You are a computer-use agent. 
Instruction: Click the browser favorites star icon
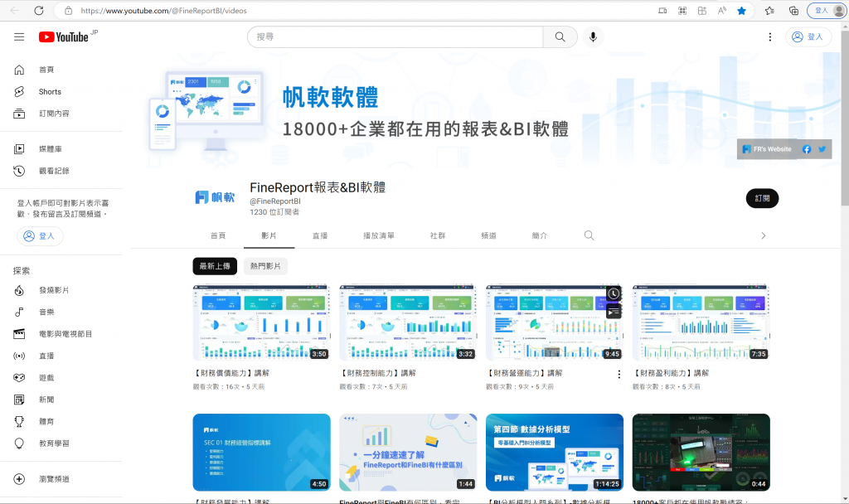(741, 10)
